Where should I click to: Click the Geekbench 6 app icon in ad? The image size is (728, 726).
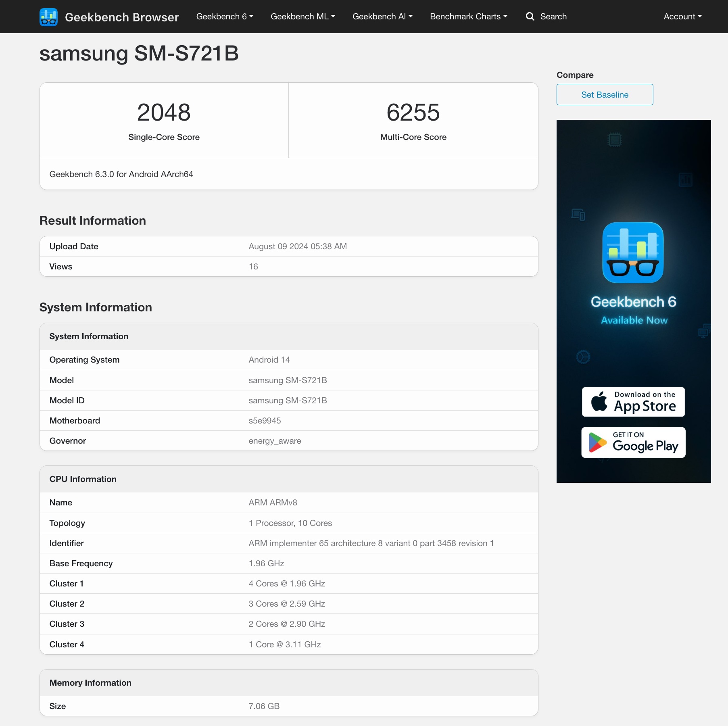coord(633,252)
